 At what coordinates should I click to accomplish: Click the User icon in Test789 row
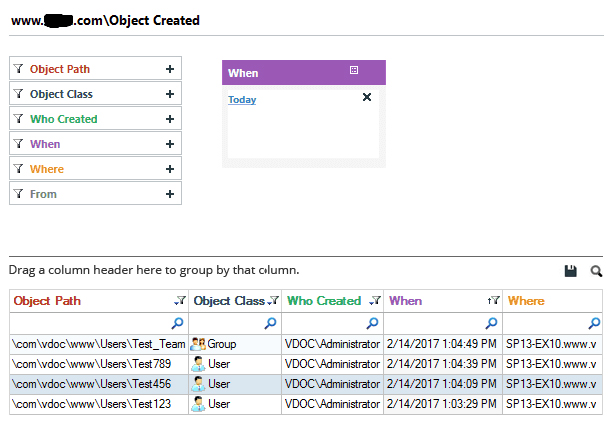pos(198,364)
